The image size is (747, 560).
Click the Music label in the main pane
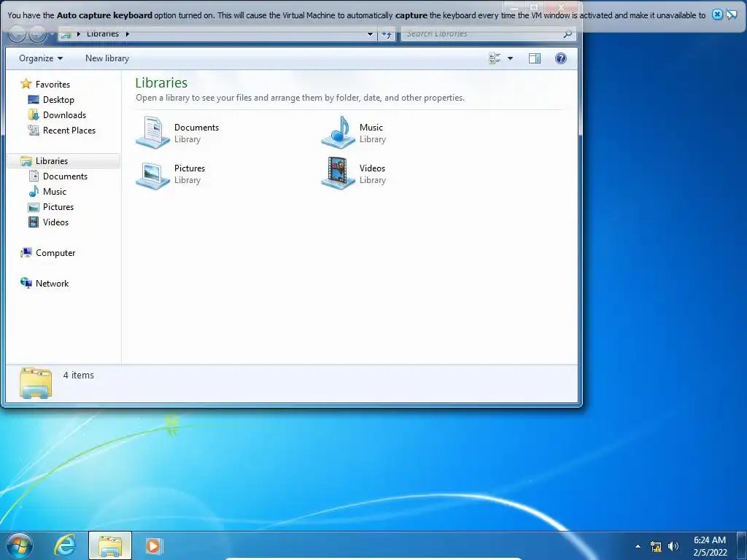tap(371, 127)
